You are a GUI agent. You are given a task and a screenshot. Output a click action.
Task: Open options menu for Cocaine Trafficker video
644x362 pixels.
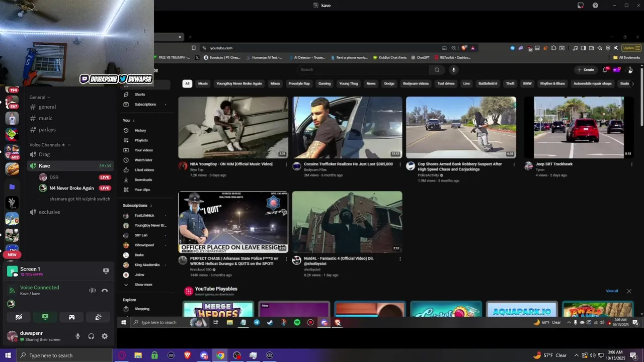[x=400, y=164]
